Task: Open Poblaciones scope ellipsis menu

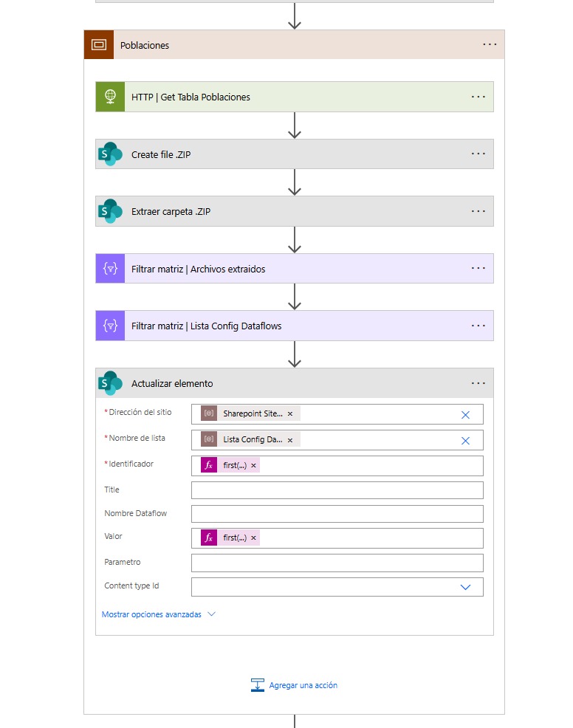Action: point(490,45)
